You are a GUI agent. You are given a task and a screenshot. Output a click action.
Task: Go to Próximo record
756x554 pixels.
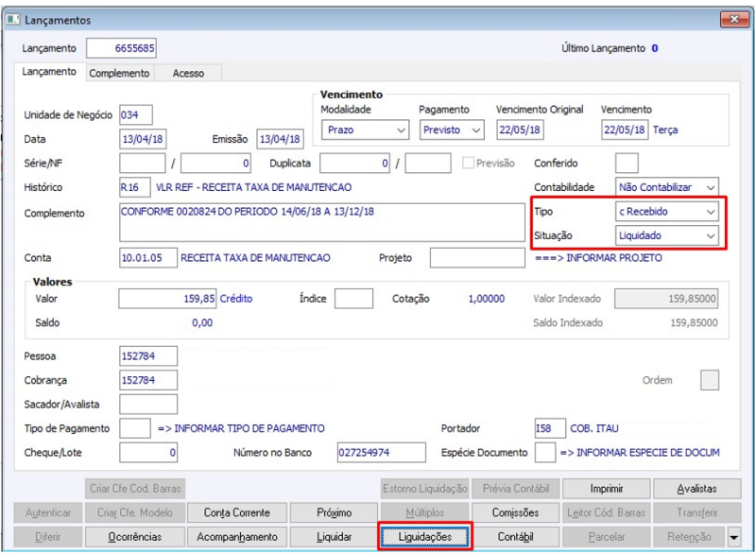(x=334, y=512)
